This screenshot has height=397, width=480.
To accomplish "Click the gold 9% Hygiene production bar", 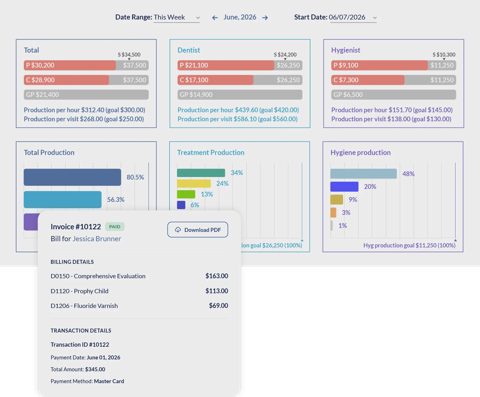I will click(337, 200).
